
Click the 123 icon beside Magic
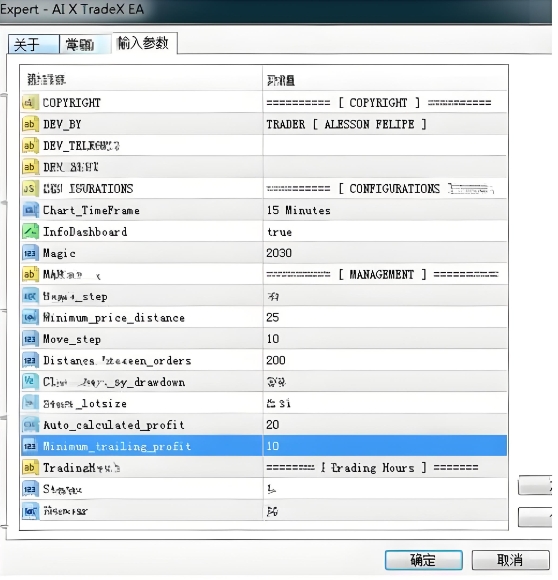pyautogui.click(x=30, y=253)
